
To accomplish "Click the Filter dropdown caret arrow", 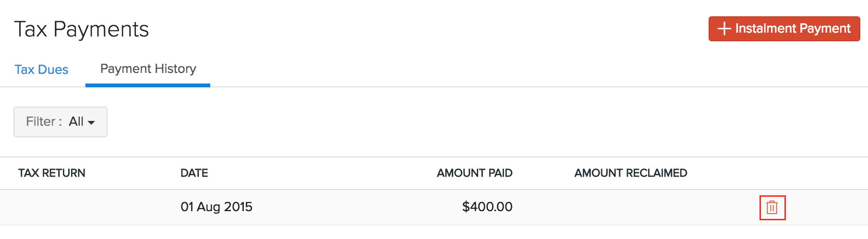I will pos(91,123).
